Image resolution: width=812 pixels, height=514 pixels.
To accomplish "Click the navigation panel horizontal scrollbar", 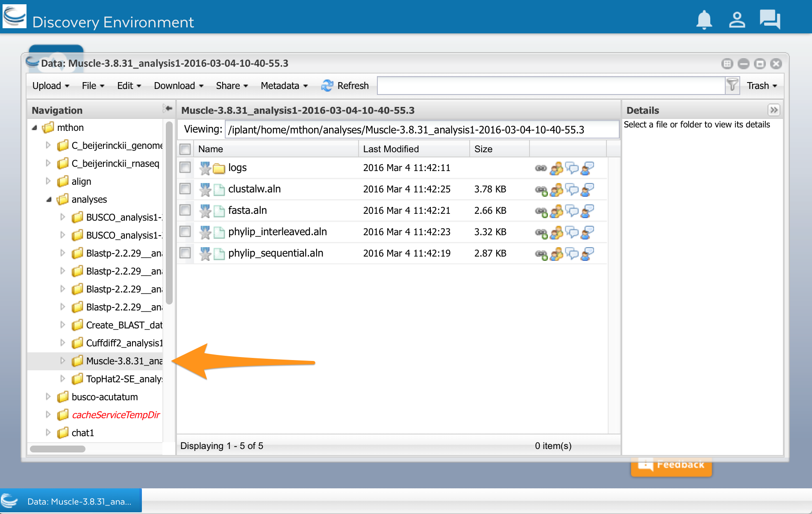I will pyautogui.click(x=58, y=449).
